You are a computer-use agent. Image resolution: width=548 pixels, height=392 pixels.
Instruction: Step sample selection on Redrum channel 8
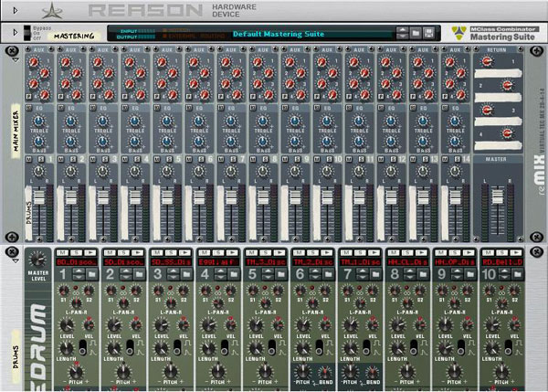coord(410,274)
